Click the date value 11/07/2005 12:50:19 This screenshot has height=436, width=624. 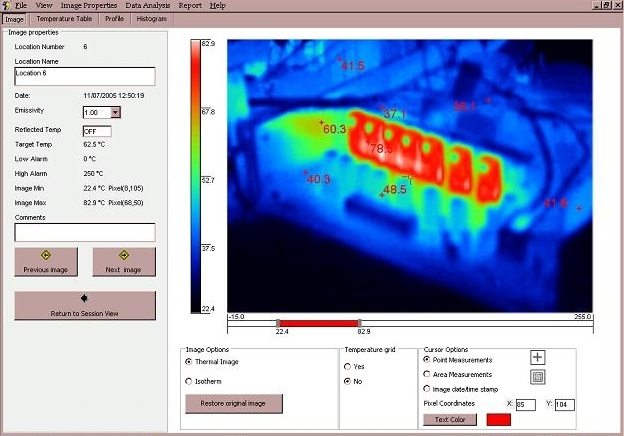click(x=114, y=95)
